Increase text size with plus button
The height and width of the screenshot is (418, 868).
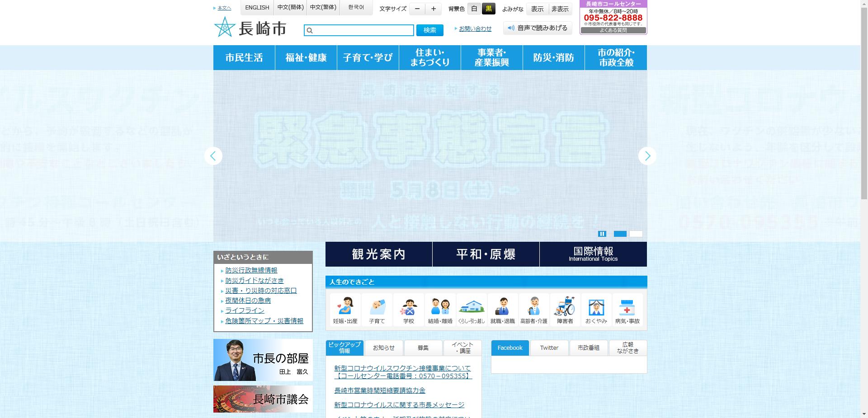click(433, 9)
